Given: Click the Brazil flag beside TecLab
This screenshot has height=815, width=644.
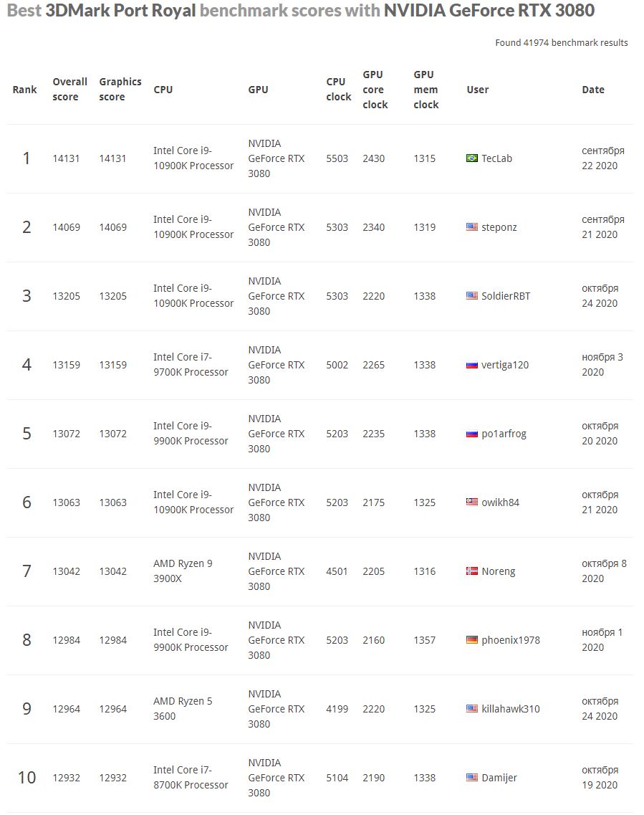Looking at the screenshot, I should [x=471, y=158].
